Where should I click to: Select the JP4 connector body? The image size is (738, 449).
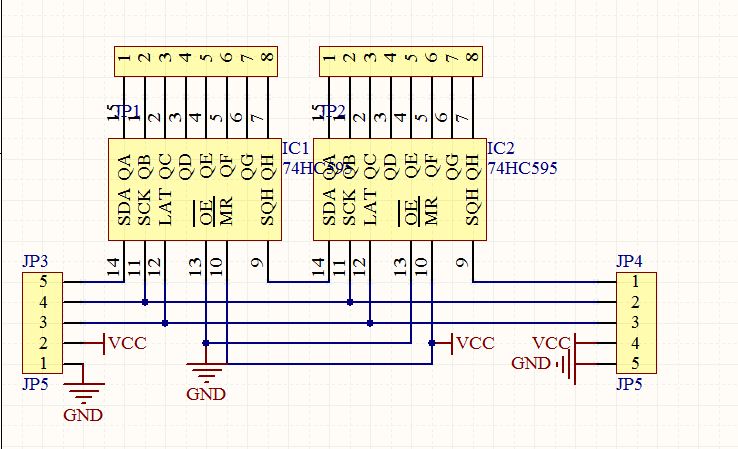point(636,323)
